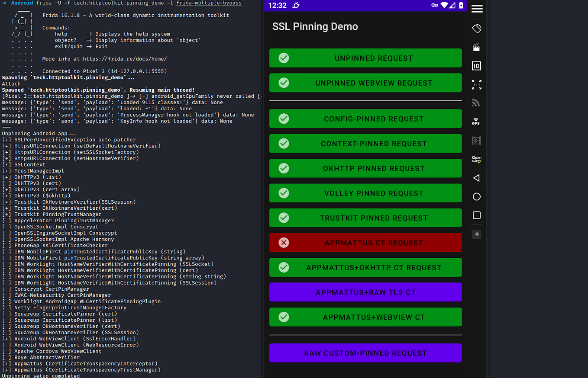The width and height of the screenshot is (588, 378).
Task: Click the red error badge on APPMATTUS CT REQUEST
Action: (284, 243)
